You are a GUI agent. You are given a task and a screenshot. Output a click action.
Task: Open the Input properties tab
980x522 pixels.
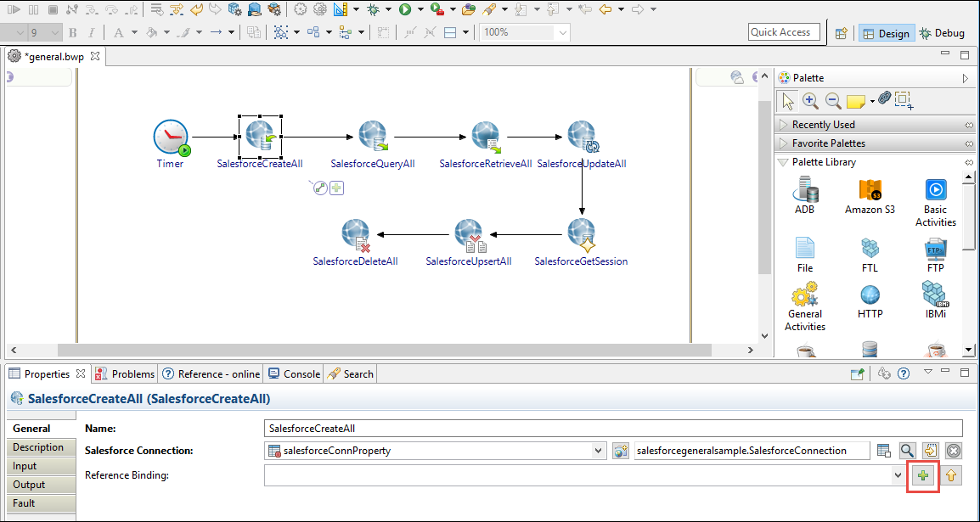coord(42,466)
